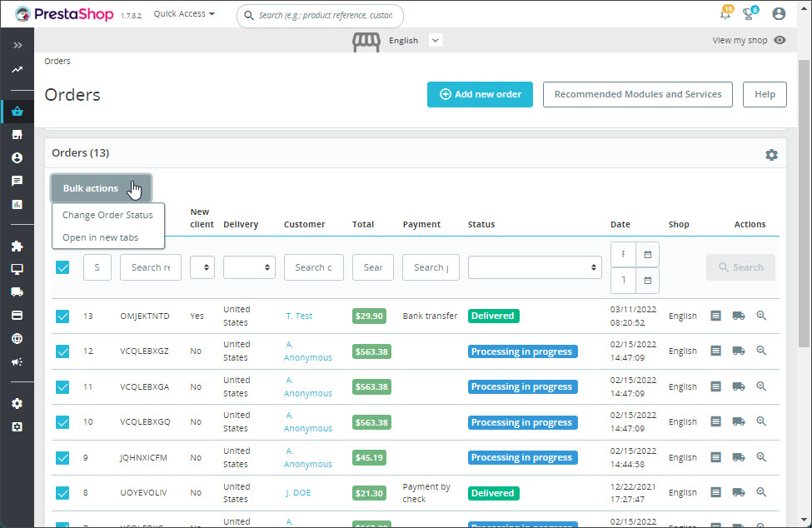
Task: Open the Orders basket icon in sidebar
Action: tap(17, 112)
